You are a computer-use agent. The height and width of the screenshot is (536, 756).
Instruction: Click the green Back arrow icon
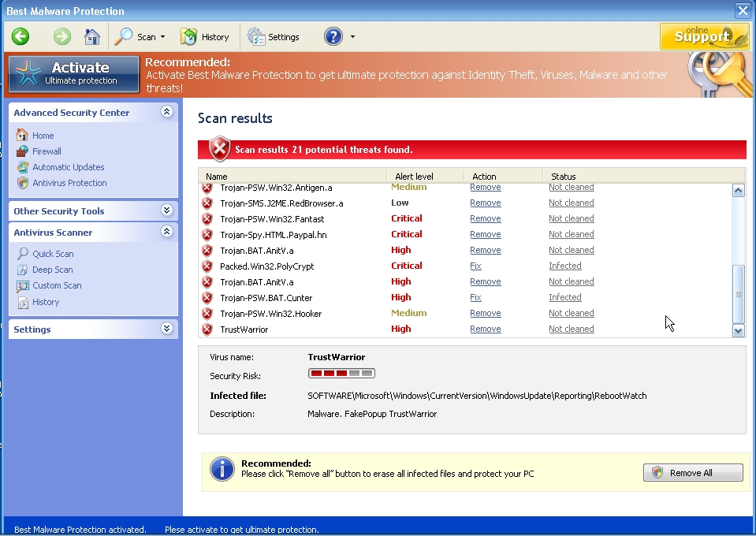coord(20,36)
